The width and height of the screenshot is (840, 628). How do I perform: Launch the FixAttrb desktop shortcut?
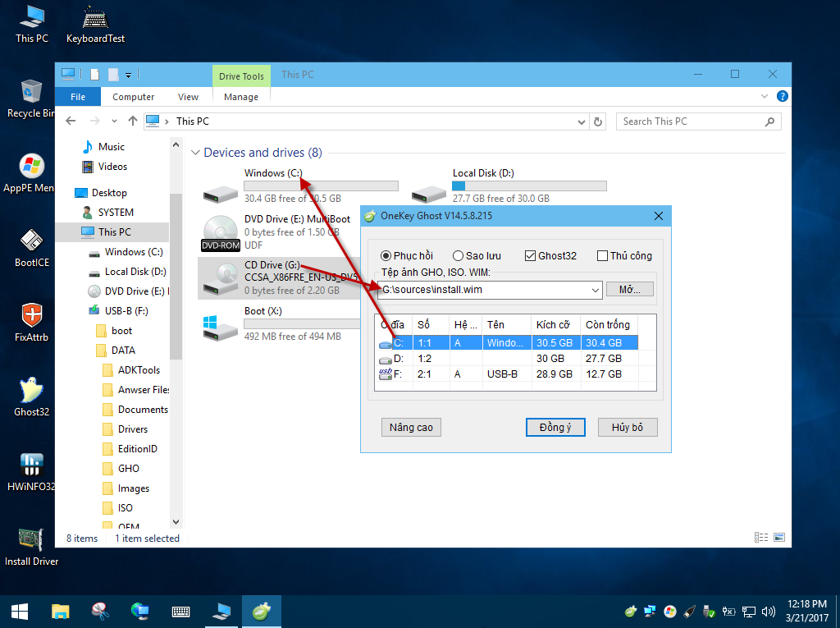pos(32,323)
